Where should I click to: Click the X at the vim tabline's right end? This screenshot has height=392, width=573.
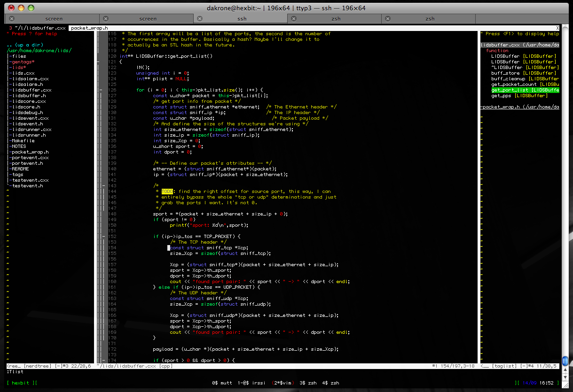point(557,28)
